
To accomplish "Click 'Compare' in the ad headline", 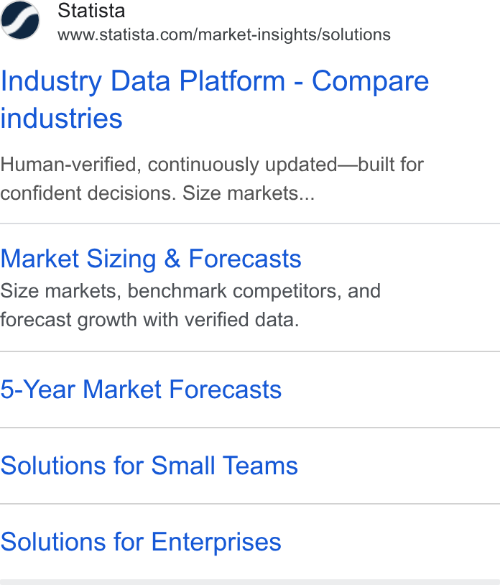I will click(x=370, y=81).
